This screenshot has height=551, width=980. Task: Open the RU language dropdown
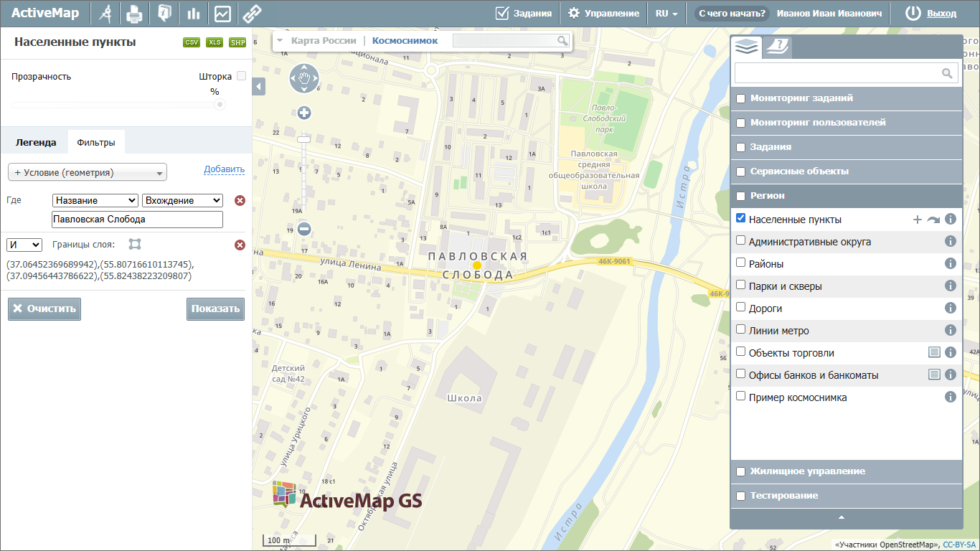coord(666,14)
